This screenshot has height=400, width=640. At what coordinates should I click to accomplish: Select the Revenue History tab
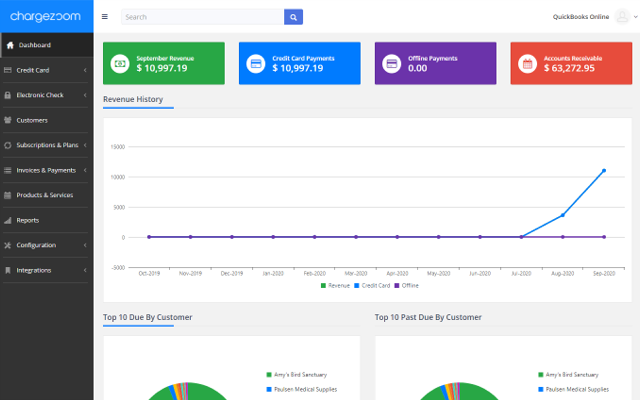[x=133, y=99]
